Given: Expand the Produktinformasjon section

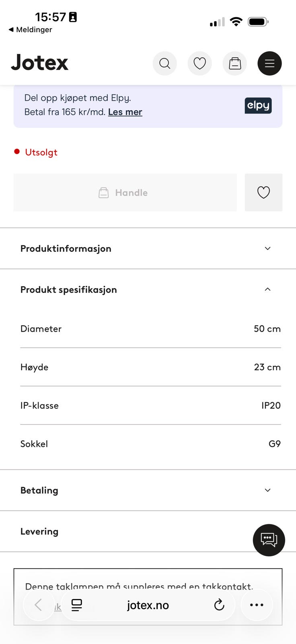Looking at the screenshot, I should pyautogui.click(x=148, y=248).
